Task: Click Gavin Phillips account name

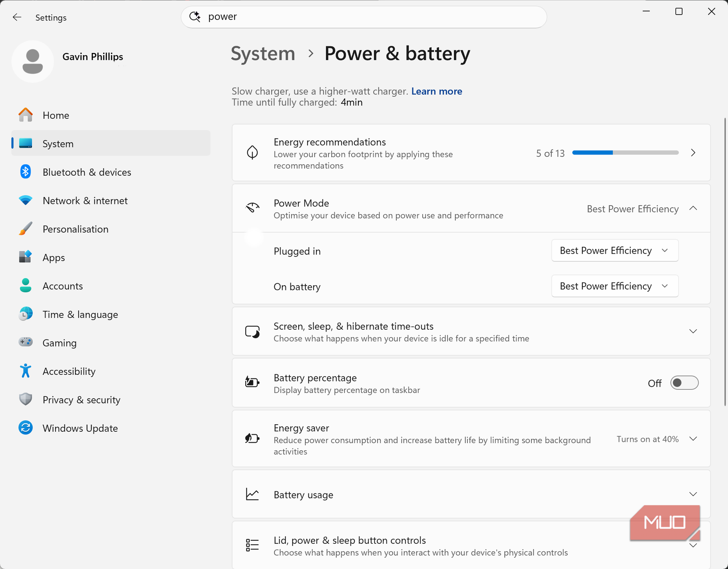Action: (x=93, y=57)
